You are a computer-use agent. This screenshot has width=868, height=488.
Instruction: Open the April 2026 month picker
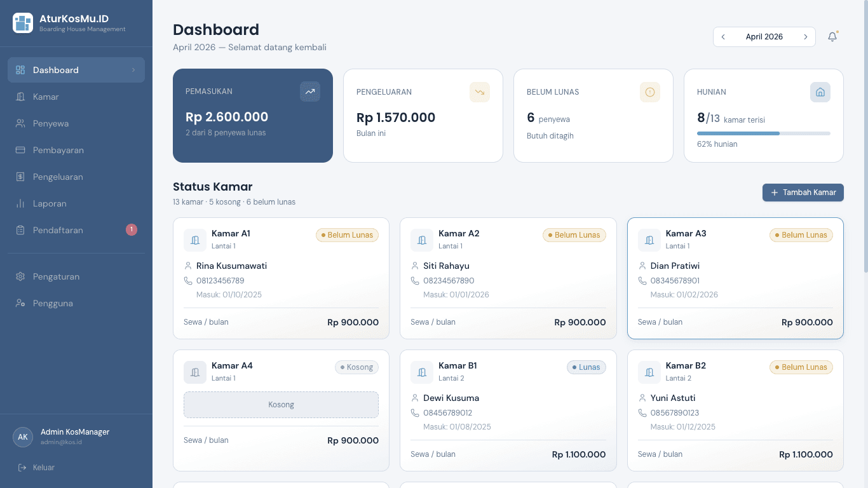pos(764,37)
